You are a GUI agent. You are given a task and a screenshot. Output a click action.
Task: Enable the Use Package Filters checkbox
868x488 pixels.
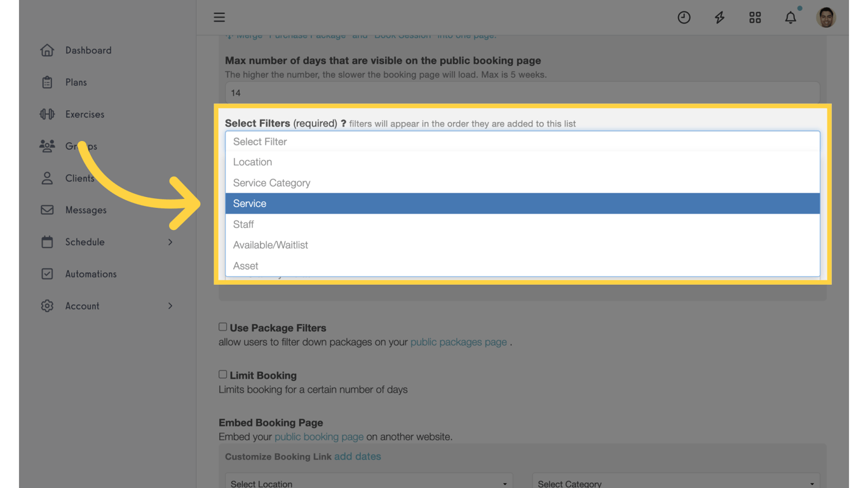point(222,326)
